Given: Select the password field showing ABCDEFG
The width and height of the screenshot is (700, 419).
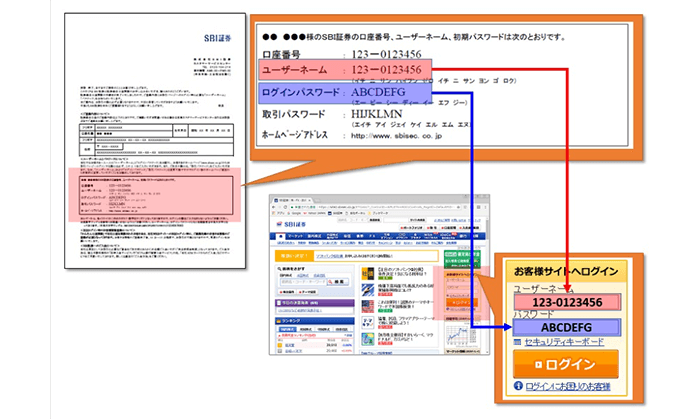Looking at the screenshot, I should point(567,327).
